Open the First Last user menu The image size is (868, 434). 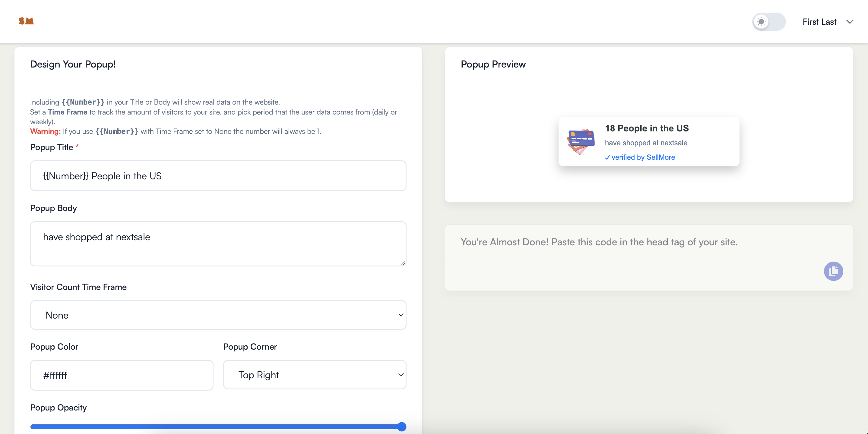point(819,22)
